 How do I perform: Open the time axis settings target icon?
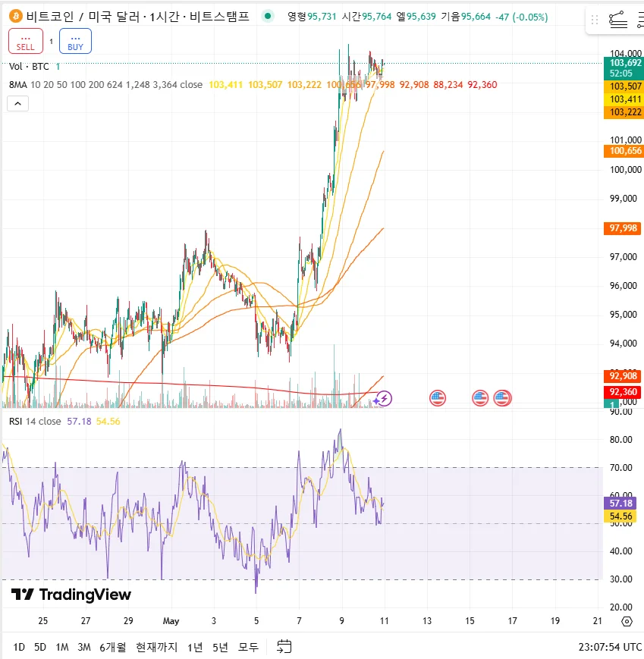(x=627, y=621)
